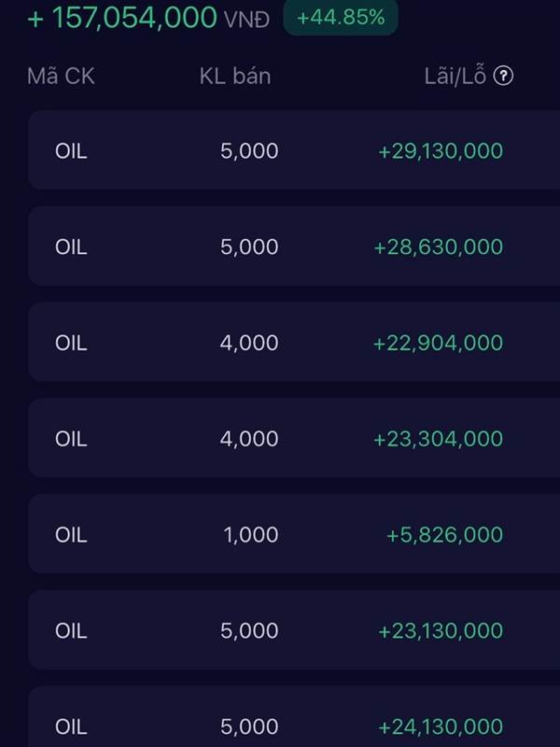This screenshot has width=560, height=747.
Task: Click 4,000 volume in the +22,904,000 row
Action: [249, 343]
